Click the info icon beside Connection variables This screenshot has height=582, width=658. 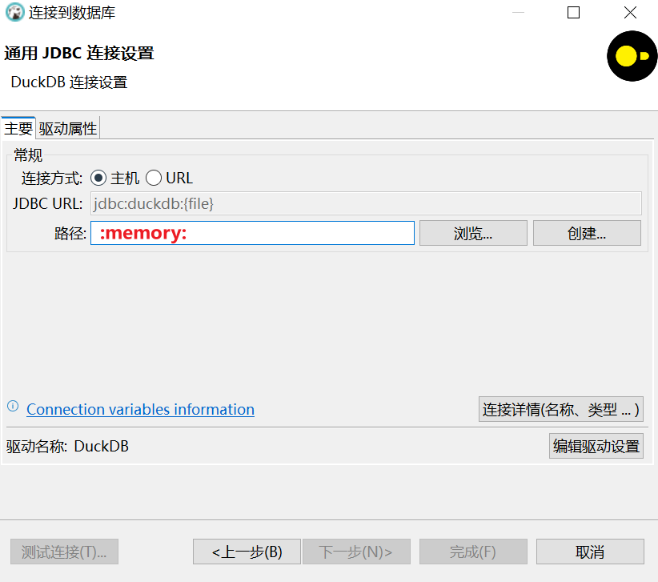pos(13,406)
